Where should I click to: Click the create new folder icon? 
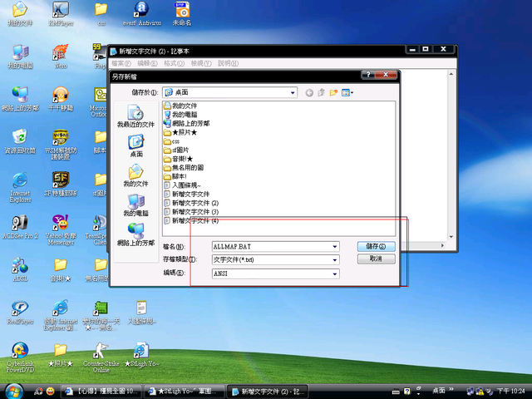tap(333, 92)
